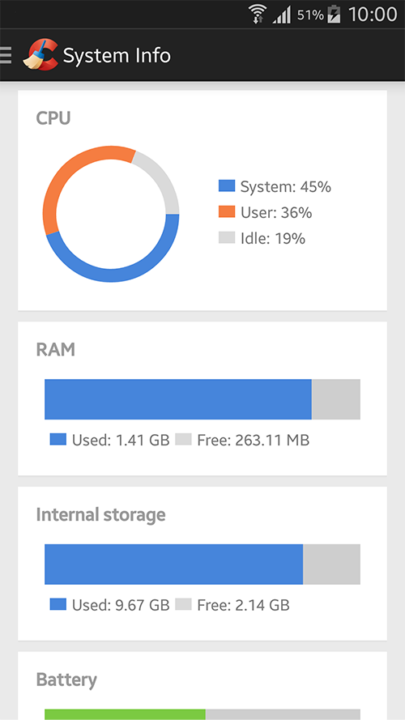Tap the System Info title
The width and height of the screenshot is (405, 720).
pyautogui.click(x=117, y=56)
